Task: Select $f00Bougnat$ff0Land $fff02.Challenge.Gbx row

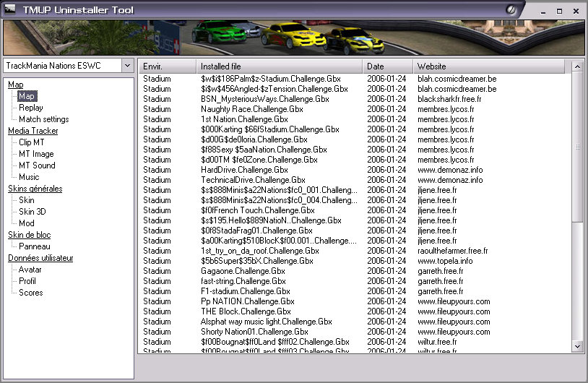Action: pos(355,342)
